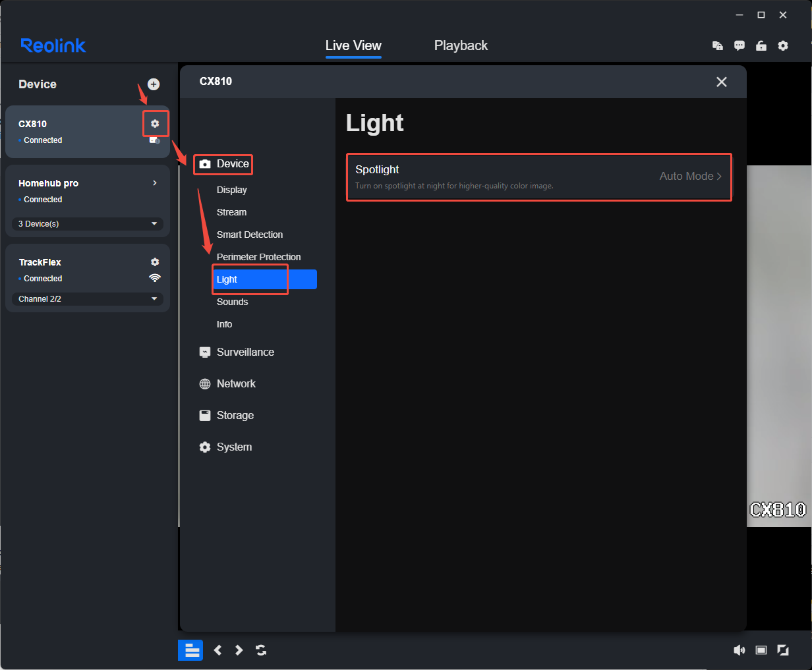Select Light menu item
The image size is (812, 670).
(x=265, y=279)
